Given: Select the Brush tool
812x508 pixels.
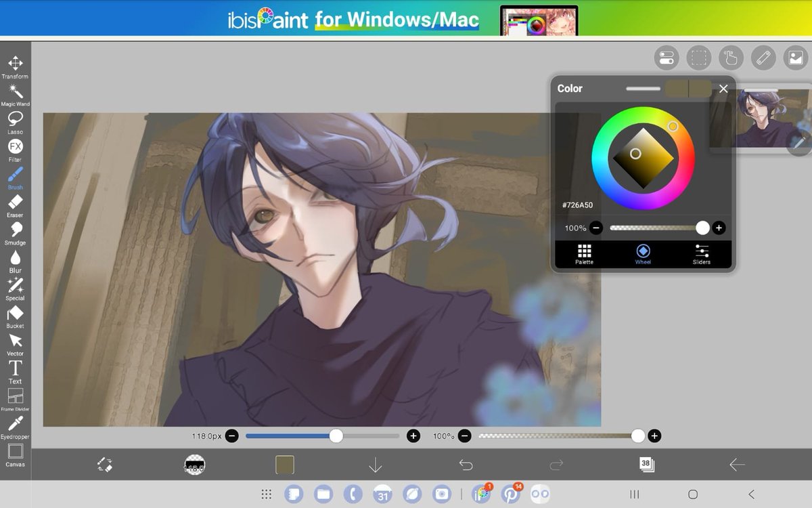Looking at the screenshot, I should click(15, 178).
